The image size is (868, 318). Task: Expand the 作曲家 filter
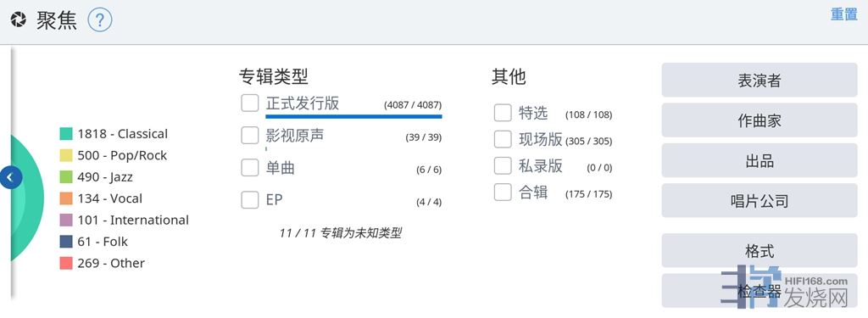tap(759, 120)
